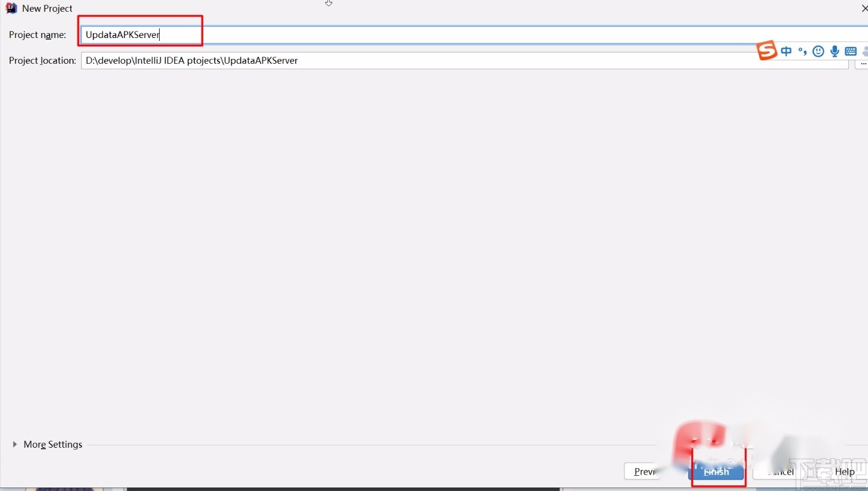Click the Sogou input method logo
868x491 pixels.
pos(766,51)
